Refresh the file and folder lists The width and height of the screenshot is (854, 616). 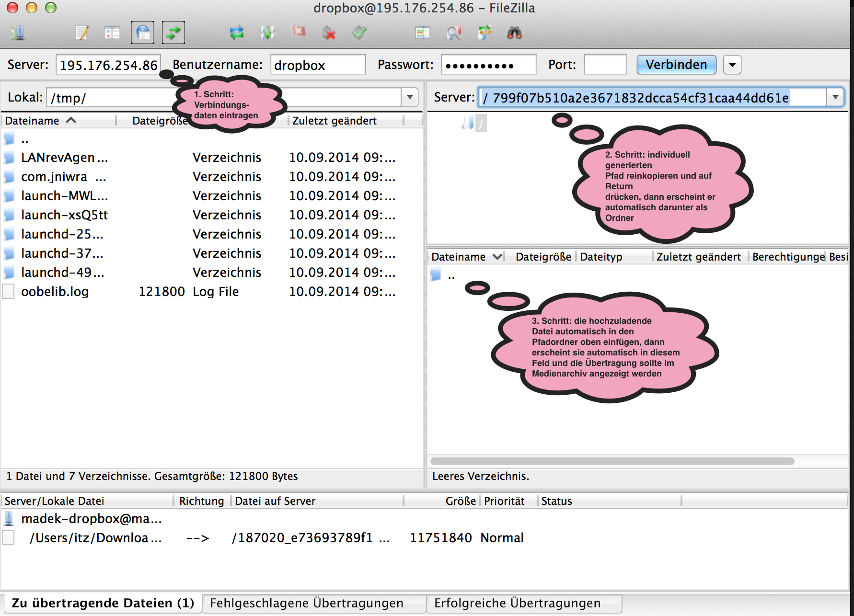tap(236, 33)
